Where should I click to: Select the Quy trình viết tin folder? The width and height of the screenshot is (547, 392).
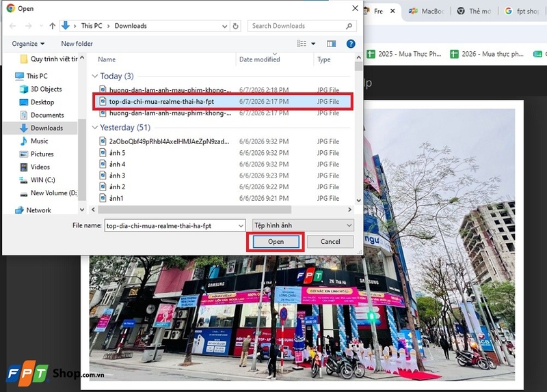49,59
